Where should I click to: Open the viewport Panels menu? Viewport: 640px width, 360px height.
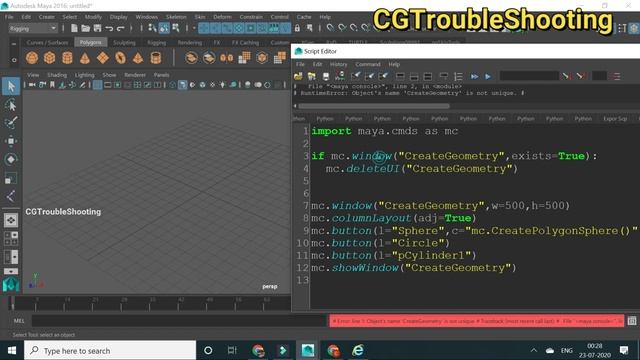point(161,75)
